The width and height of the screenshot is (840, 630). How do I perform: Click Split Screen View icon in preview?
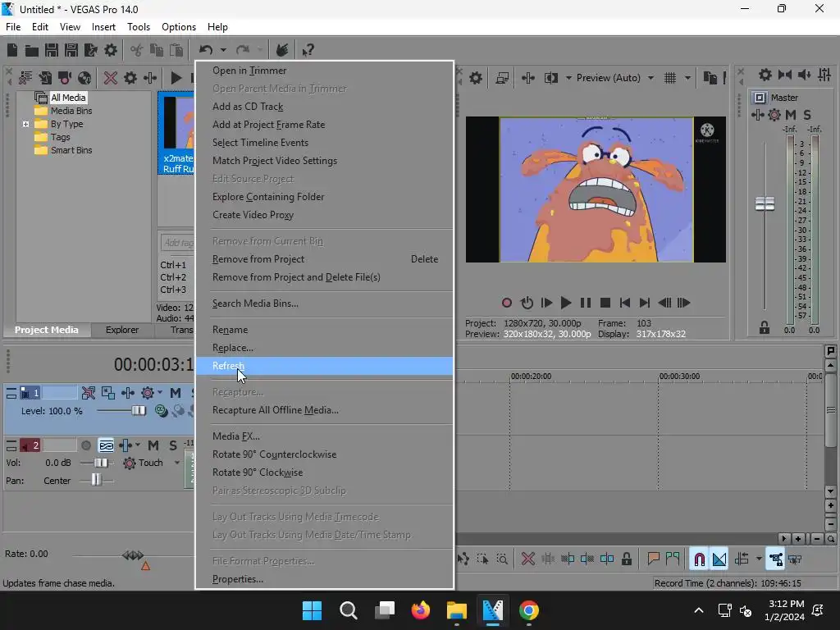click(x=550, y=78)
